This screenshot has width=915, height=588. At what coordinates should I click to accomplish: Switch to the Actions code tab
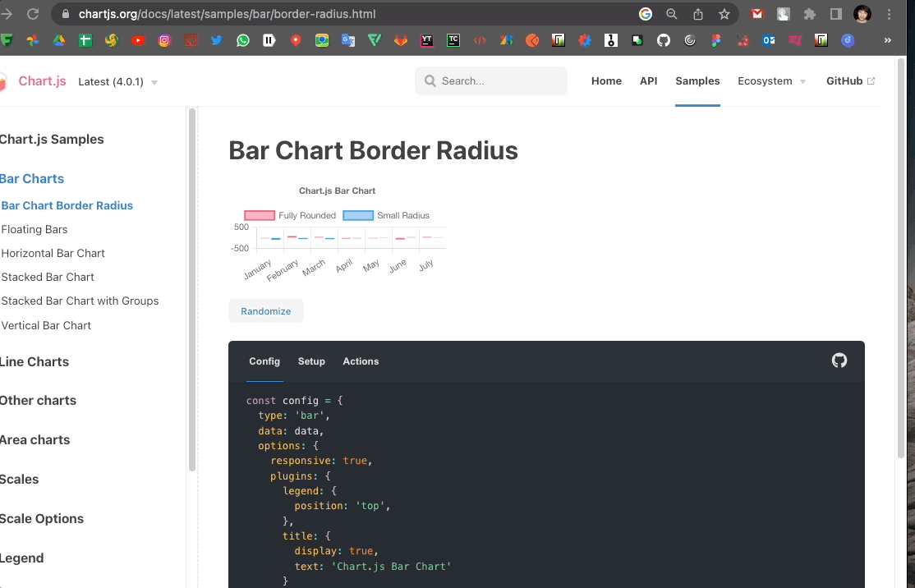coord(361,361)
